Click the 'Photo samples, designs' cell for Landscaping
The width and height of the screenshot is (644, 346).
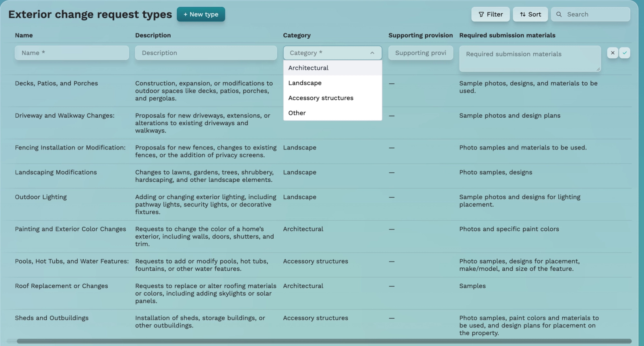(496, 172)
